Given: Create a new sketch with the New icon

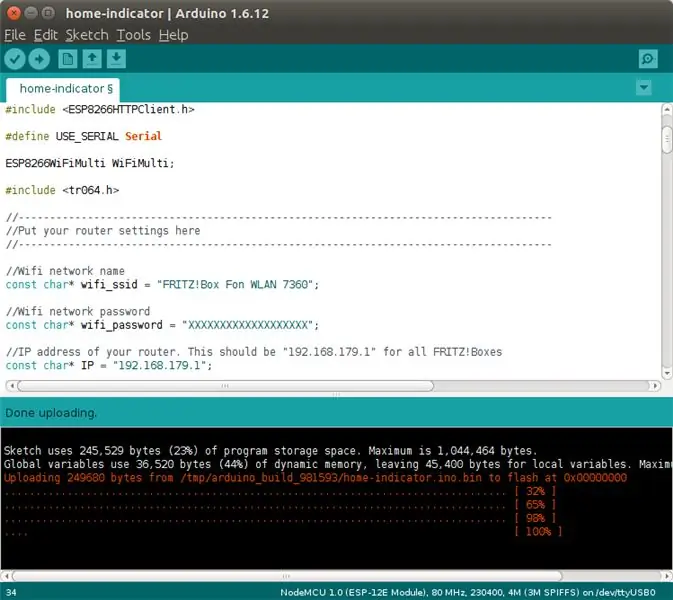Looking at the screenshot, I should 67,59.
